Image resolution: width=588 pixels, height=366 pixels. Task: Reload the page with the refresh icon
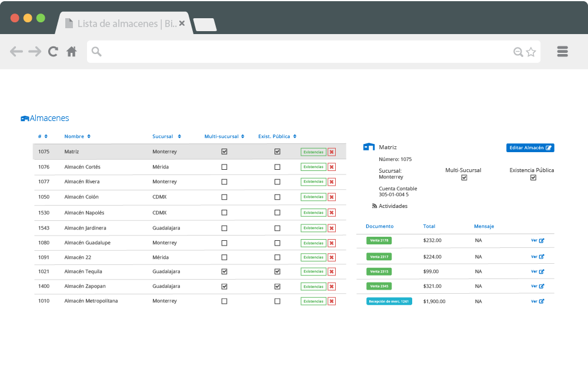(x=53, y=51)
